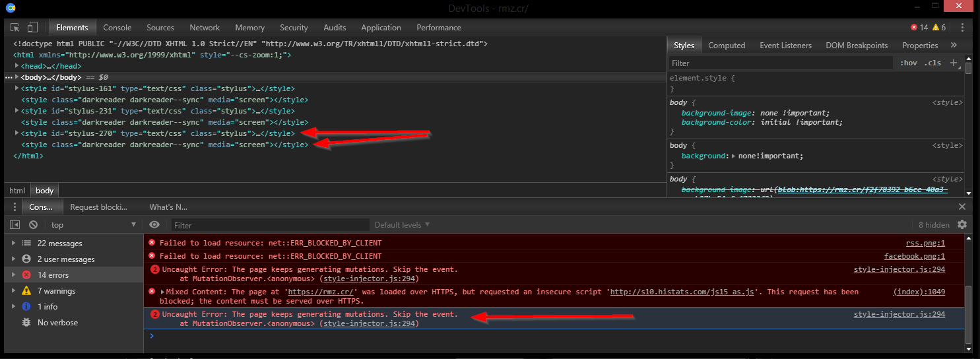The width and height of the screenshot is (980, 359).
Task: Click the red error count badge showing 14
Action: 919,27
